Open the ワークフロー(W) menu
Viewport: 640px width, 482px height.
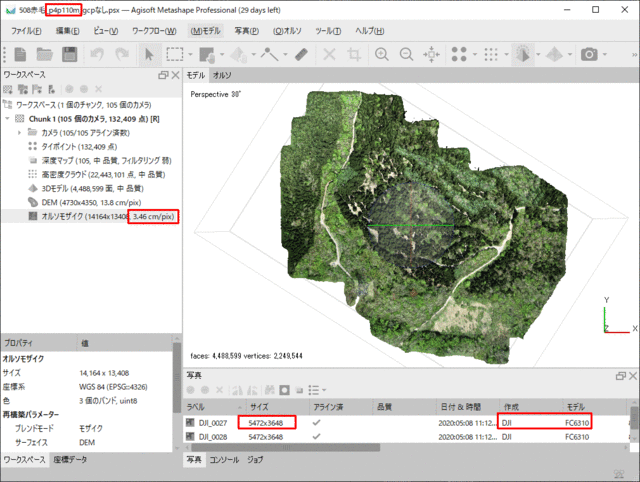[154, 31]
